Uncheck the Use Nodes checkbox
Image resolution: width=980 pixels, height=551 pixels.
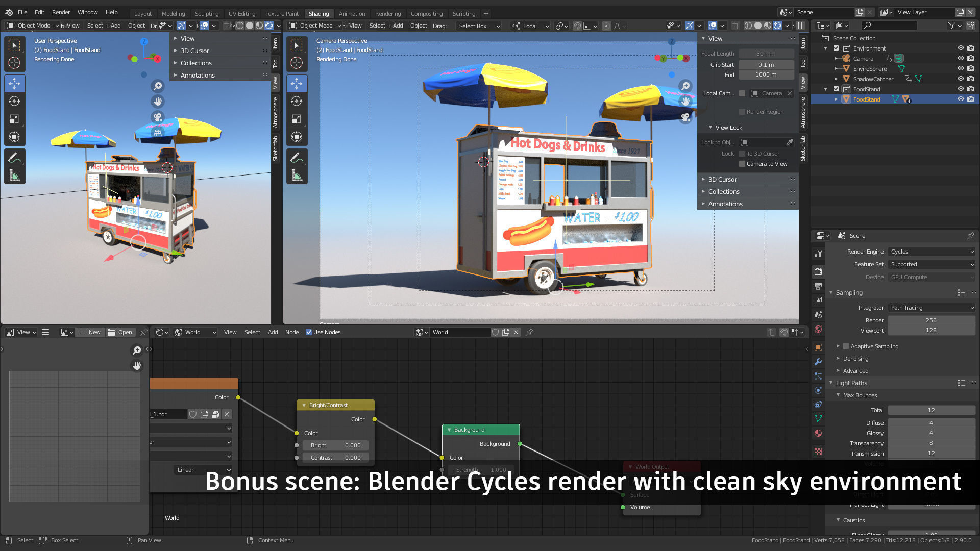point(309,332)
